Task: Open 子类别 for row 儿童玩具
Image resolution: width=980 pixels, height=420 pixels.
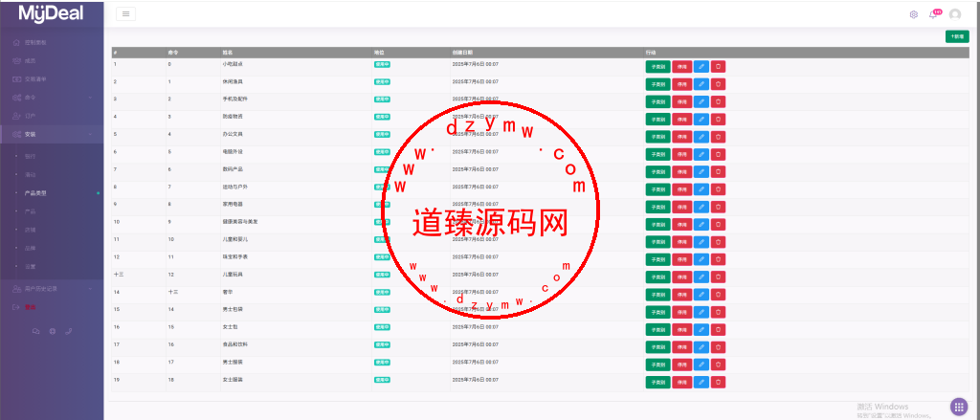Action: pyautogui.click(x=657, y=276)
